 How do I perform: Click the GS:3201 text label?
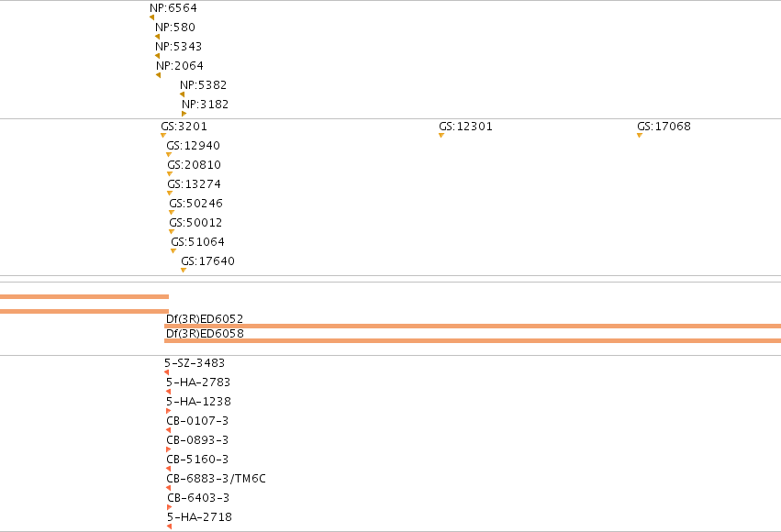[184, 127]
